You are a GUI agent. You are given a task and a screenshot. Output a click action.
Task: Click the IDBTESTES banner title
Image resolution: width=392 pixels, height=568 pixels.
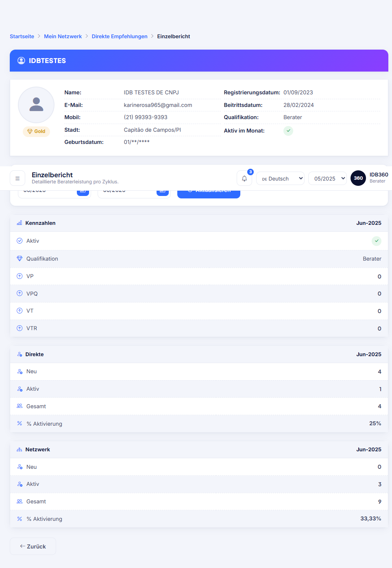(47, 61)
